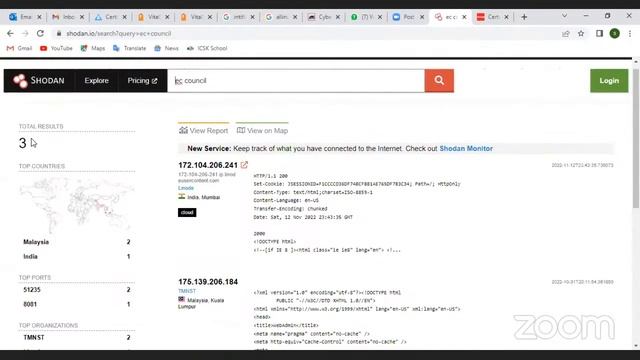This screenshot has height=360, width=640.
Task: Click the green Login button
Action: tap(609, 81)
